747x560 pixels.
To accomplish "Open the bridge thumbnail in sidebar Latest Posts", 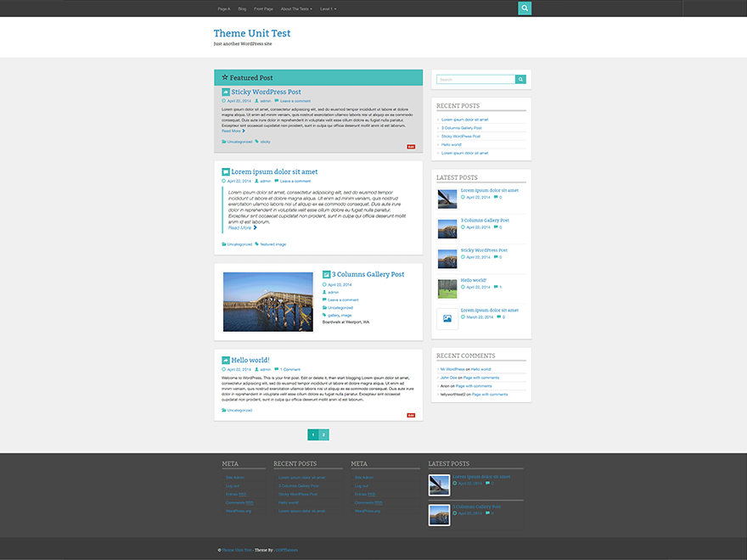I will (447, 199).
